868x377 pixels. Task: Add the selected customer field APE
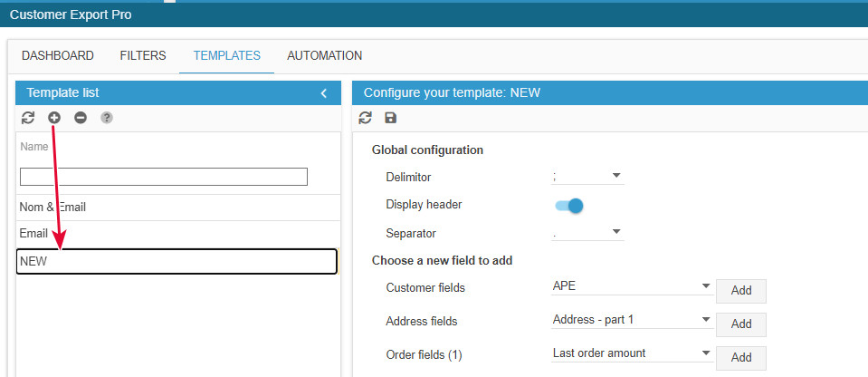click(741, 291)
